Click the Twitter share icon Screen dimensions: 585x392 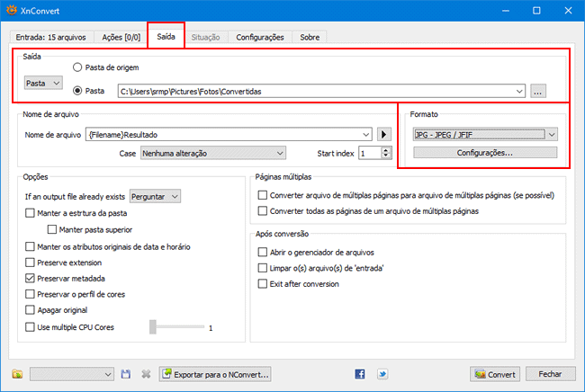pyautogui.click(x=382, y=374)
